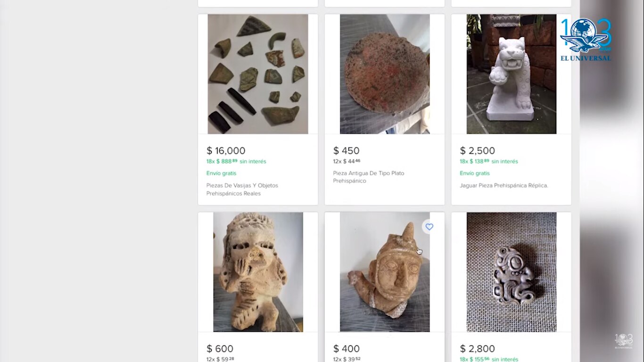Click 'Envío gratis' under the $16,000 listing
The height and width of the screenshot is (362, 644).
pos(221,173)
